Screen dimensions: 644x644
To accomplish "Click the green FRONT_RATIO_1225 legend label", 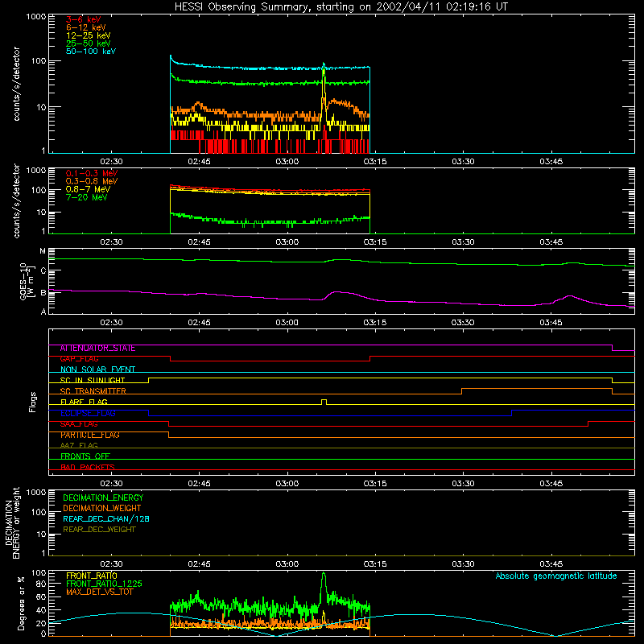I will (104, 584).
